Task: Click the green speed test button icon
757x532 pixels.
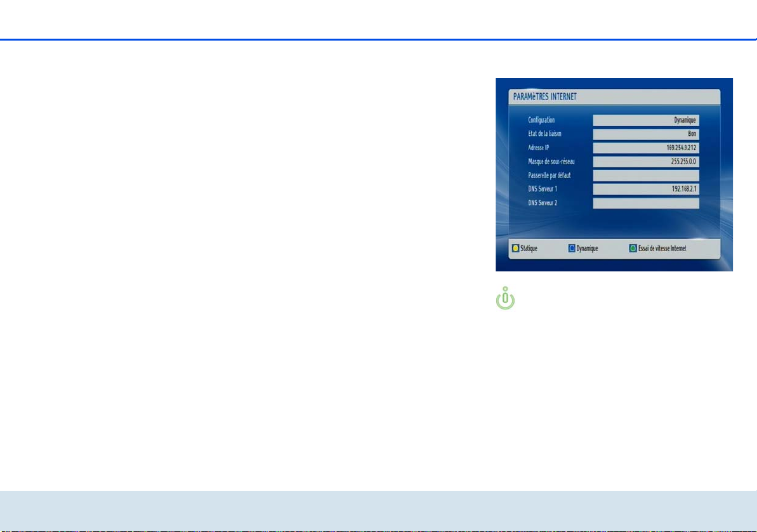Action: (x=633, y=249)
